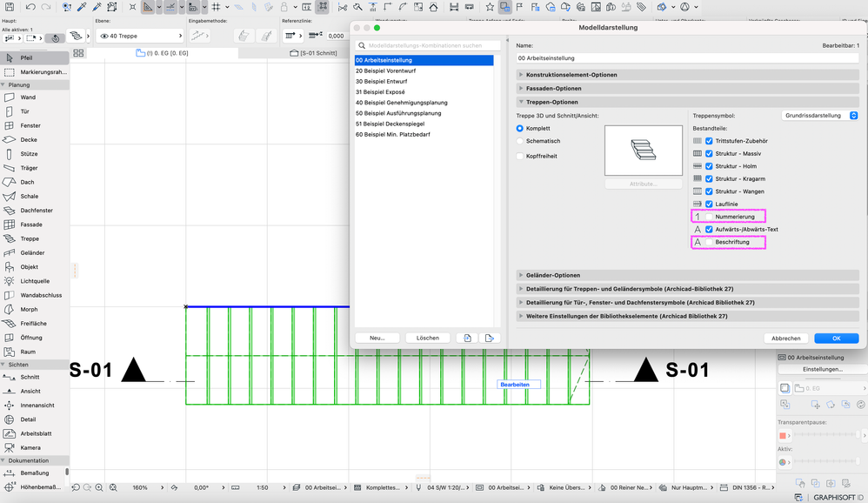This screenshot has width=868, height=503.
Task: Enable the Nummerierung checkbox
Action: tap(709, 217)
